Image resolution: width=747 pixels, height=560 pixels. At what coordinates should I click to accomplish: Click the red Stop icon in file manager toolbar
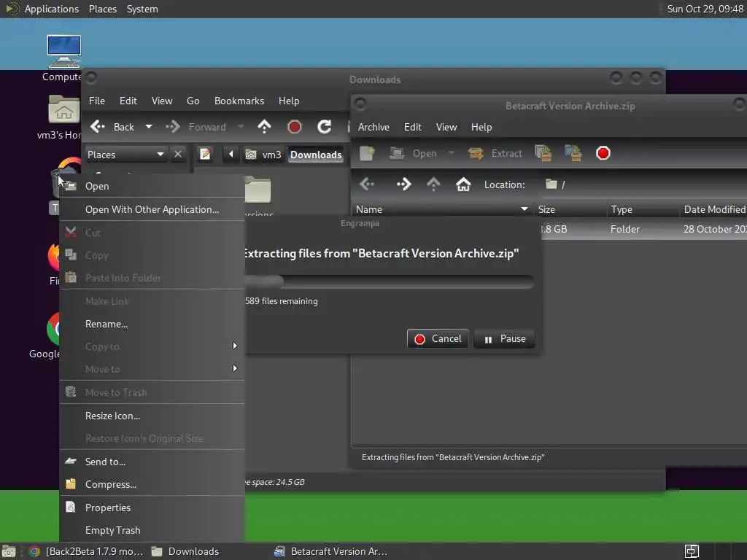point(295,127)
